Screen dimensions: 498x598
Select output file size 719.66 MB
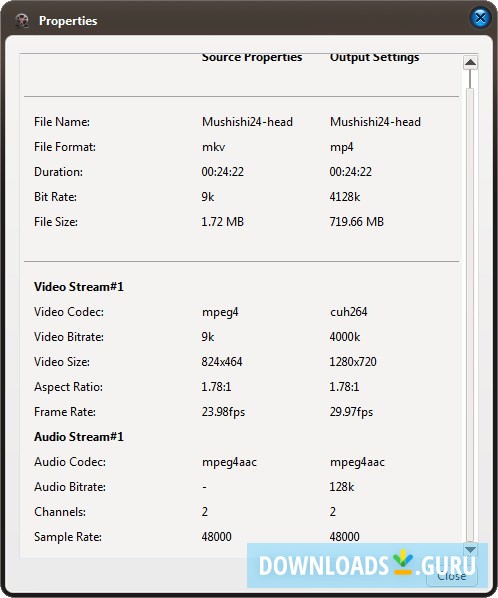(x=357, y=222)
